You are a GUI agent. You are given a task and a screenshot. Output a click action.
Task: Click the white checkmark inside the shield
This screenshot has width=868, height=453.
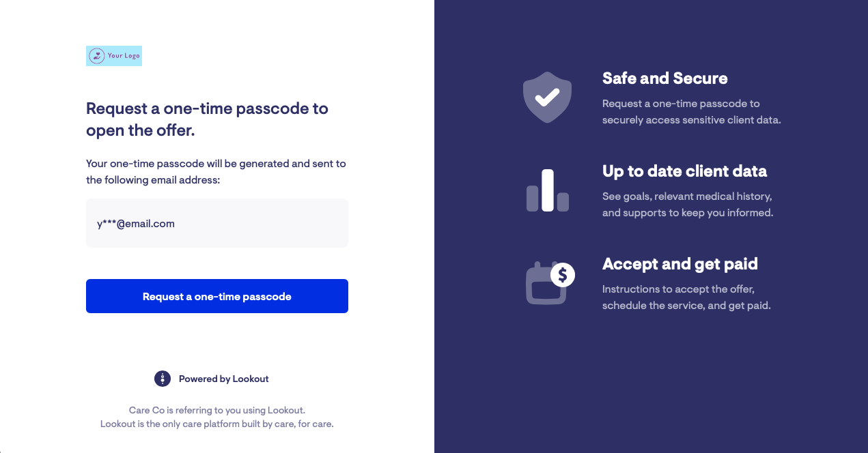(547, 98)
